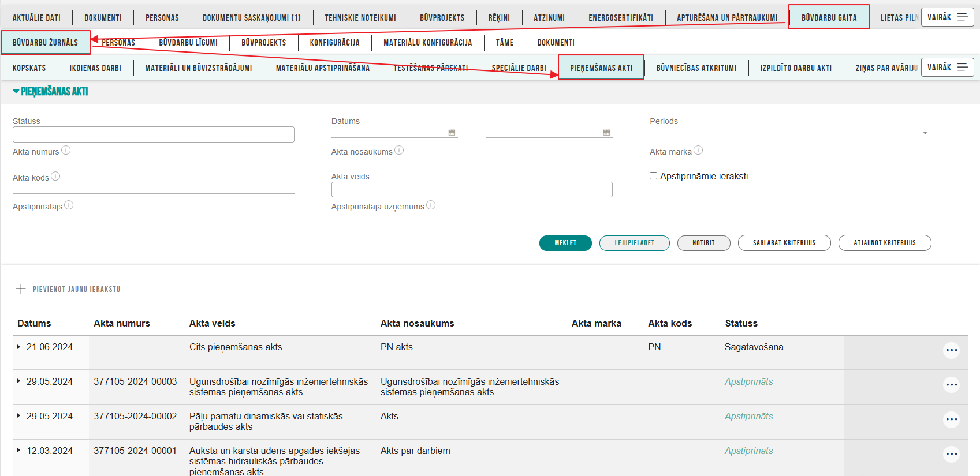This screenshot has width=980, height=476.
Task: Show info tooltip for Apstiprinātāja uzņēmums
Action: click(x=431, y=205)
